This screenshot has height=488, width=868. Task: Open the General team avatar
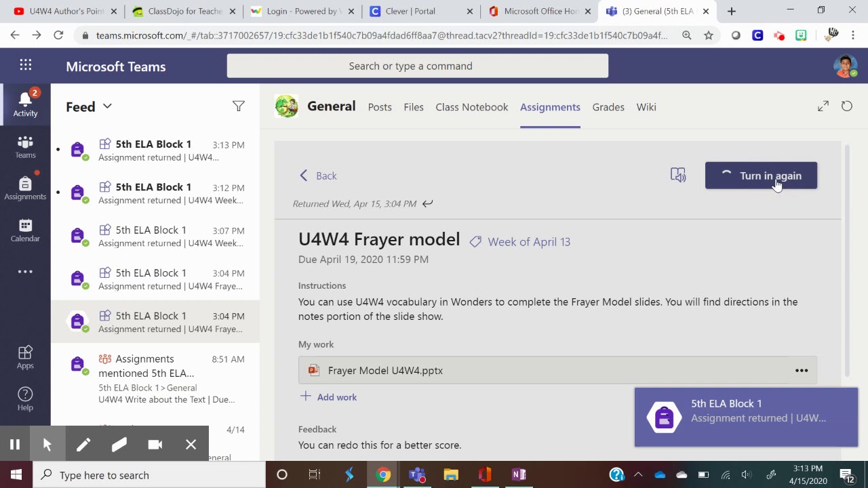(x=286, y=106)
